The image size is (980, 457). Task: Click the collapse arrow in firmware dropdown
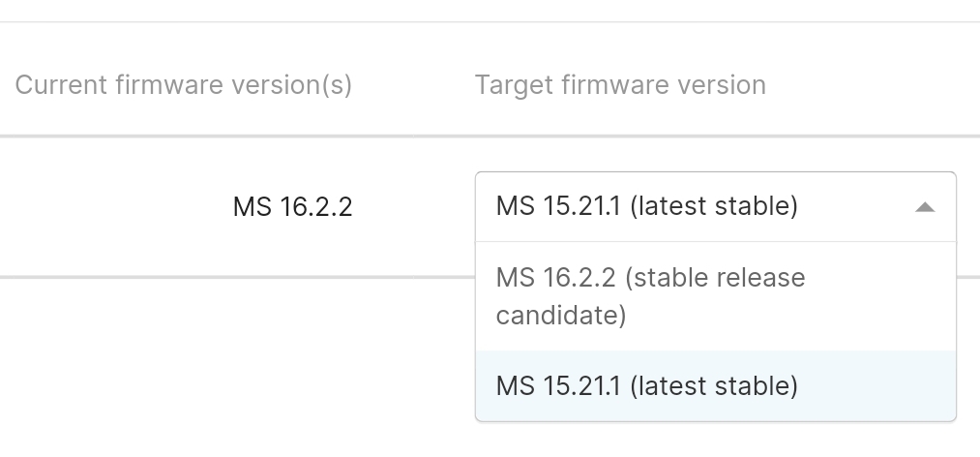point(925,207)
